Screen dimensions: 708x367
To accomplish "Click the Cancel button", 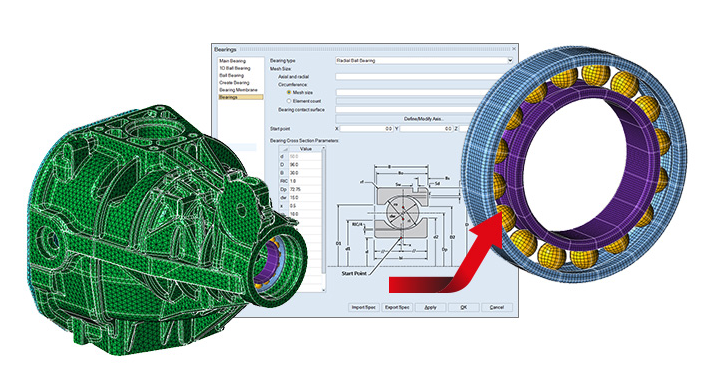I will [x=497, y=307].
